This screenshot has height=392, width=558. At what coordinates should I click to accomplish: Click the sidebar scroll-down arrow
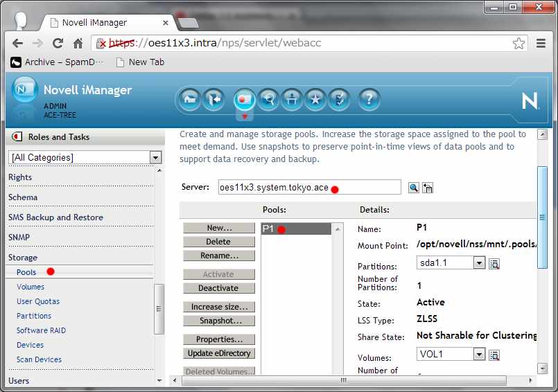[159, 381]
